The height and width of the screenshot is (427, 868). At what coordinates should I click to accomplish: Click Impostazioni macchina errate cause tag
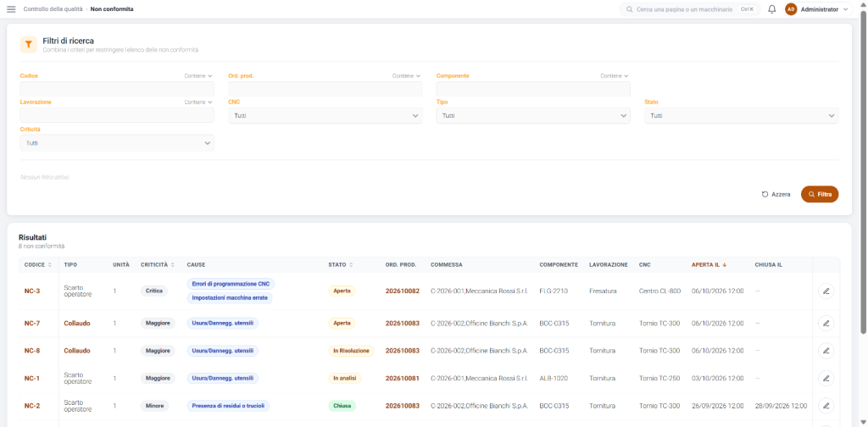pos(229,297)
